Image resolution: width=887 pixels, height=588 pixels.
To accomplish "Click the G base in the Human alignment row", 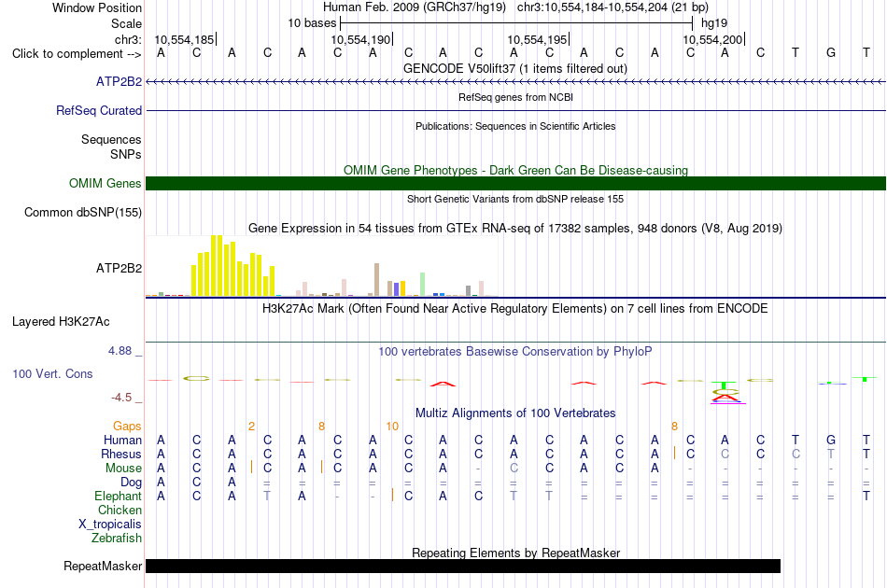I will 830,441.
